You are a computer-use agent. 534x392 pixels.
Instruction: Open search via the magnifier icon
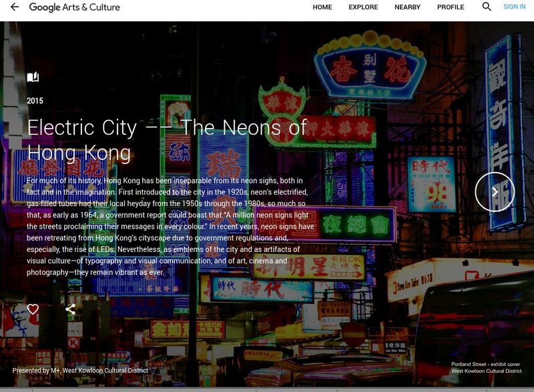point(485,8)
